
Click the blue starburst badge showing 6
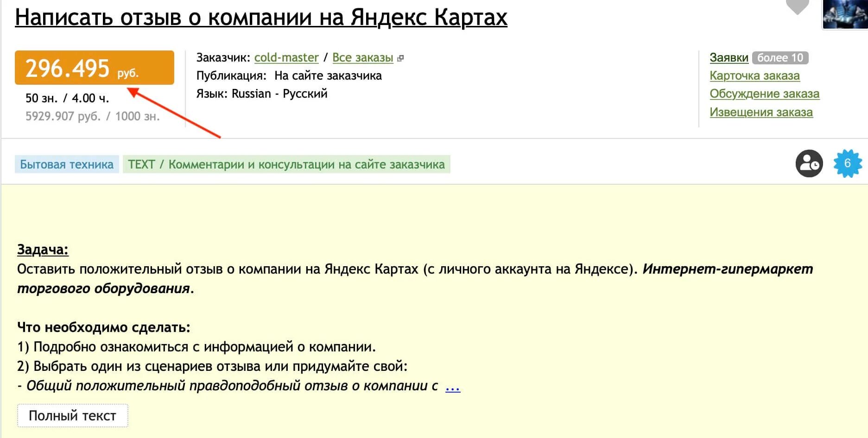(x=848, y=163)
